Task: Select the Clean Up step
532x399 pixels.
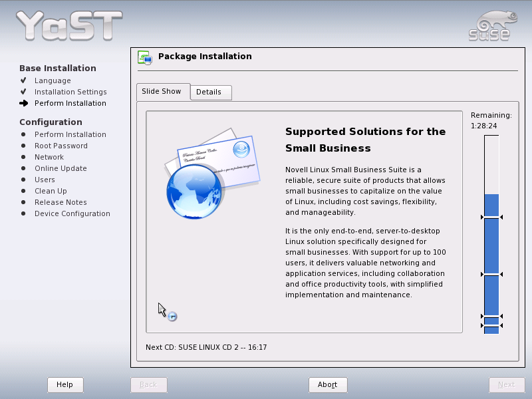Action: [x=51, y=191]
